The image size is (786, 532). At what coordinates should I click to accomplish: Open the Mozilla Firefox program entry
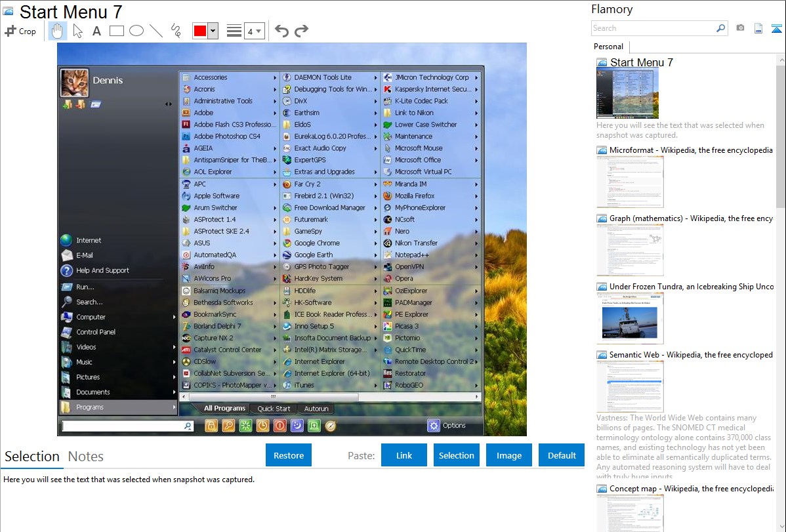[x=430, y=195]
